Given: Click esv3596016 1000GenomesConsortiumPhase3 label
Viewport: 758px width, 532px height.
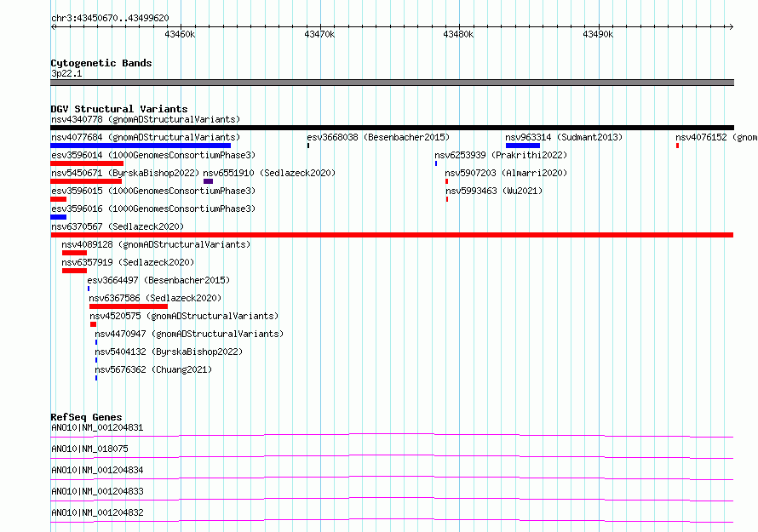Looking at the screenshot, I should [x=153, y=209].
